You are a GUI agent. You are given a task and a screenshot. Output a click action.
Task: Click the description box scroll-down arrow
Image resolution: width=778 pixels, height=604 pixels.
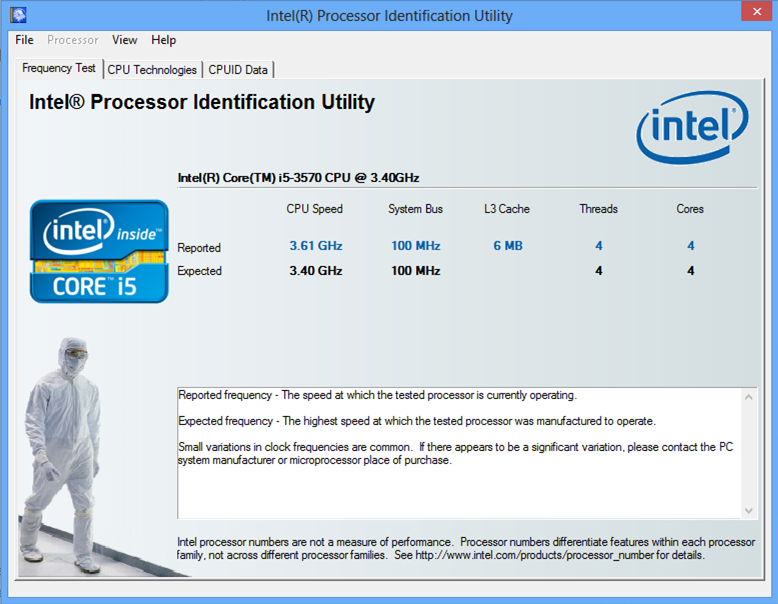click(749, 511)
